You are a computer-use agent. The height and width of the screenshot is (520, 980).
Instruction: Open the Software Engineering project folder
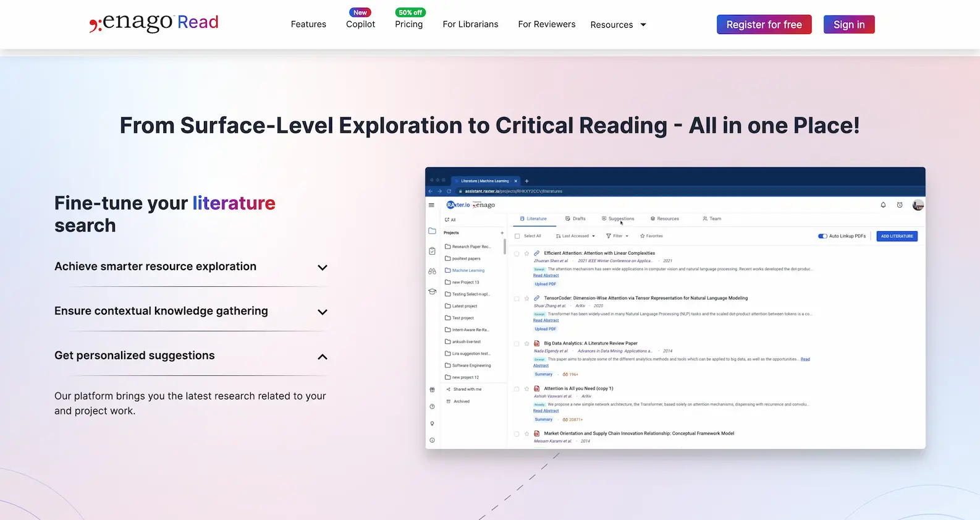468,365
